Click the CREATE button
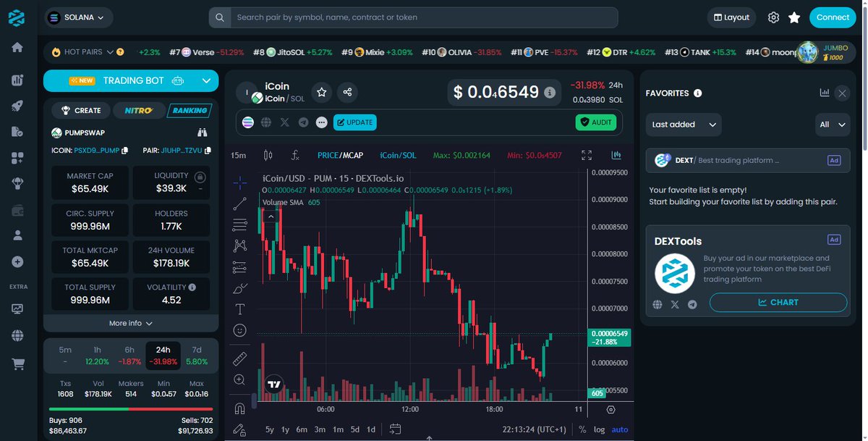This screenshot has width=868, height=441. click(x=81, y=111)
